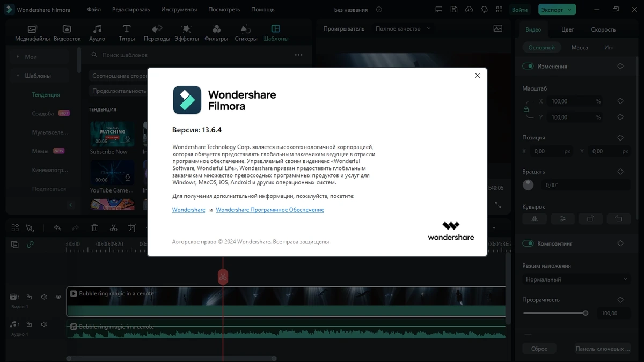This screenshot has height=362, width=644.
Task: Collapse the left sidebar with chevron
Action: 70,205
